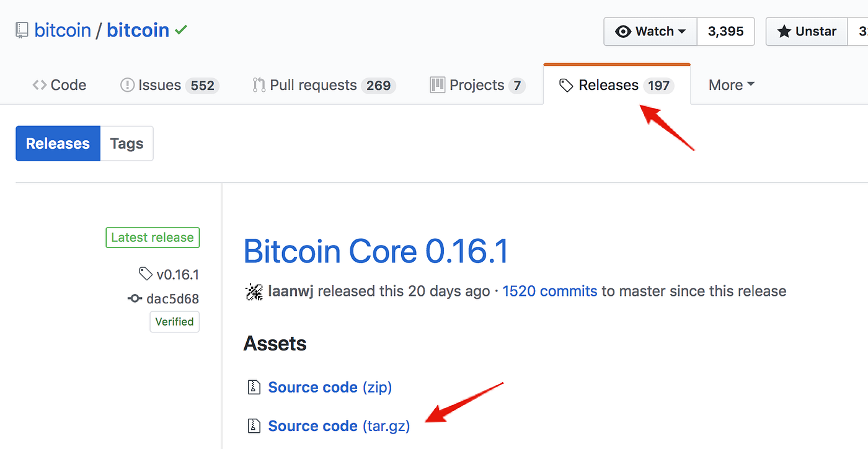Switch to the Issues tab
This screenshot has height=449, width=868.
pos(169,85)
